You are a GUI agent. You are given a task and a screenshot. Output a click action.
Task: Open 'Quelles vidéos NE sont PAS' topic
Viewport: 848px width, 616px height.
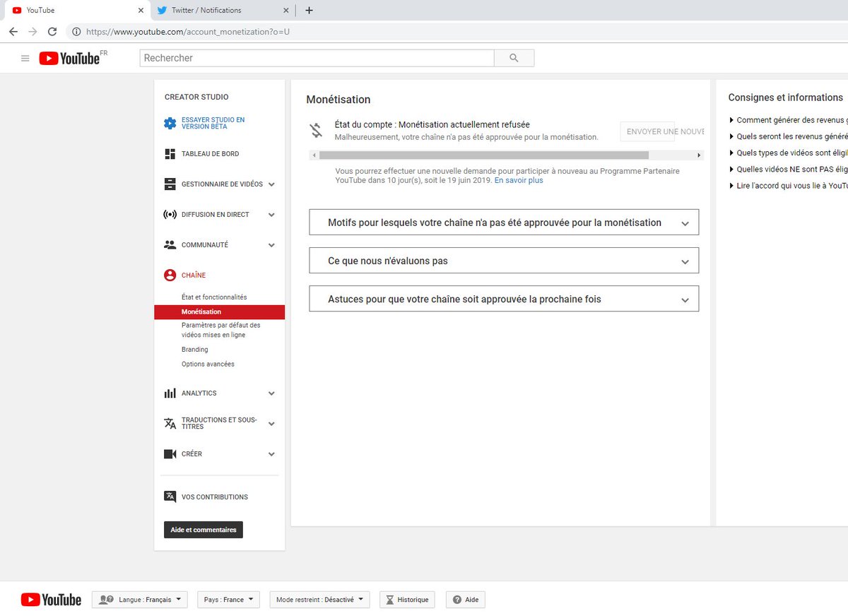(x=788, y=169)
